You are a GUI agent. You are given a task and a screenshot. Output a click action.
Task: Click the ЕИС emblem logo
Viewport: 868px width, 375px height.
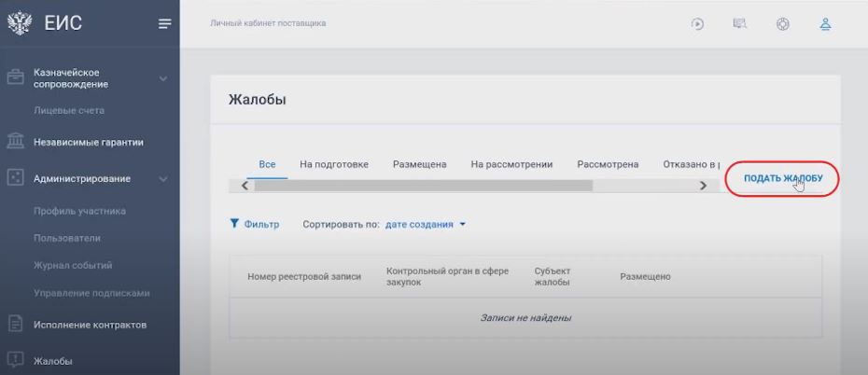(20, 23)
